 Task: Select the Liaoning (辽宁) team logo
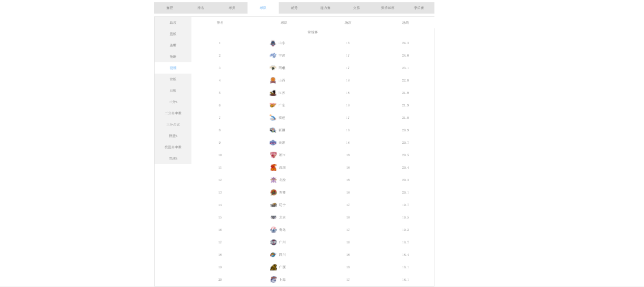point(274,205)
